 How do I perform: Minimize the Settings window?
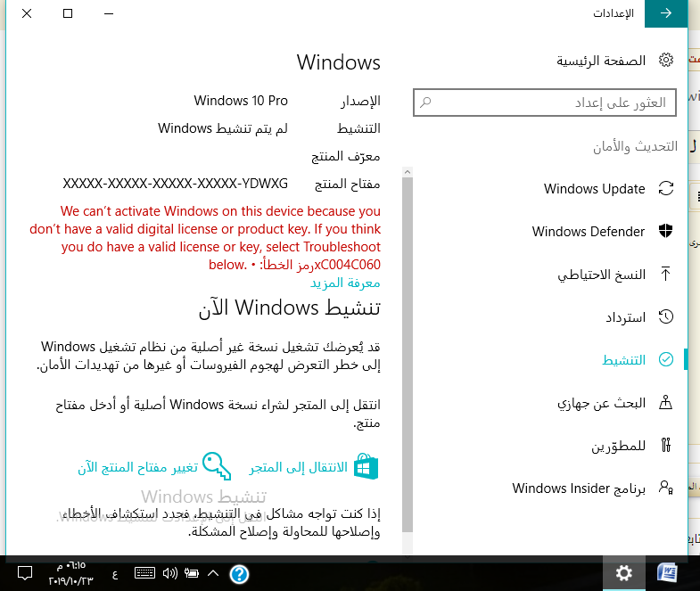click(109, 13)
